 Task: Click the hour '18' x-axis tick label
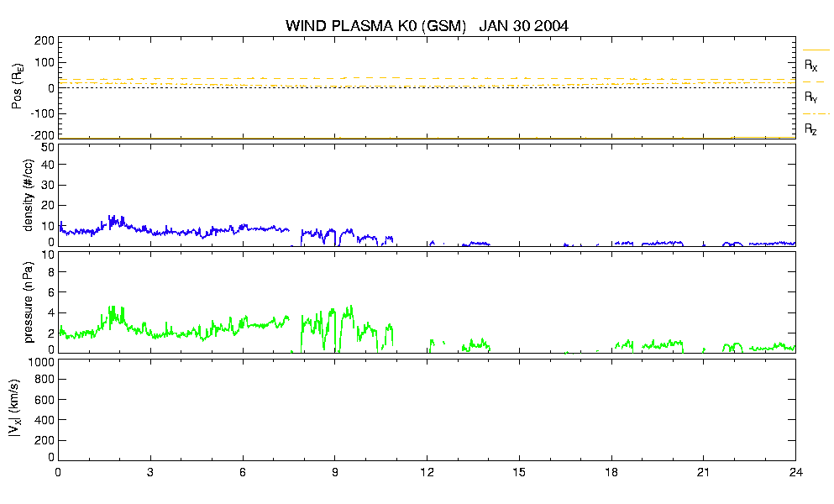coord(611,472)
